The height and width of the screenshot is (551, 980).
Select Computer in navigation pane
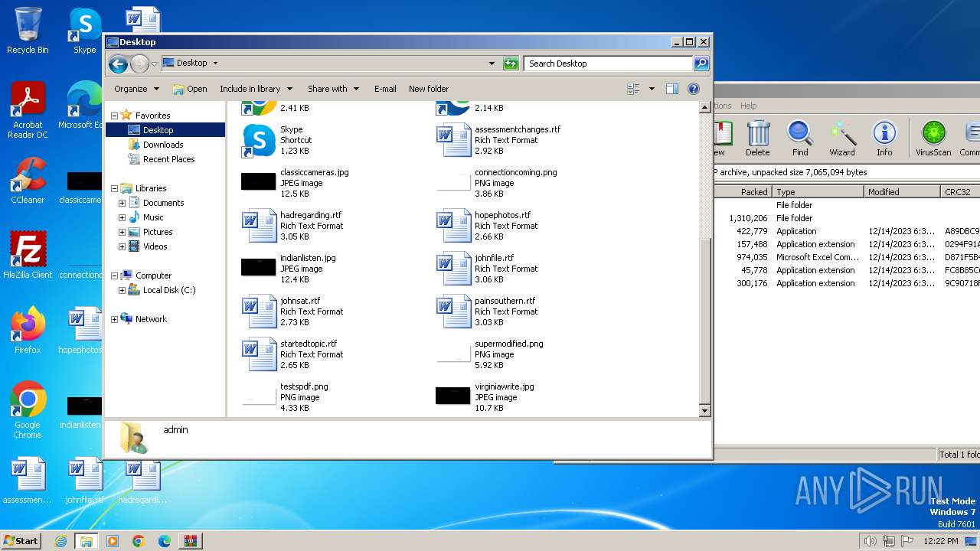pos(153,275)
